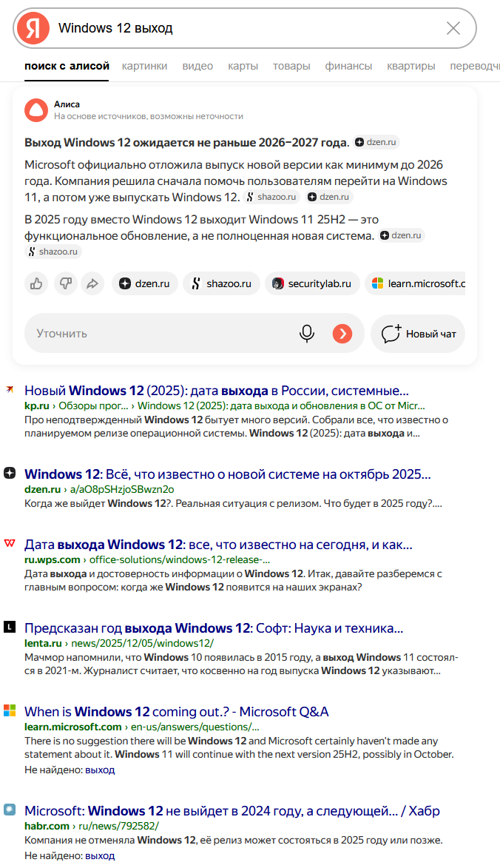This screenshot has width=500, height=868.
Task: Switch to the 'картинки' tab
Action: tap(144, 66)
